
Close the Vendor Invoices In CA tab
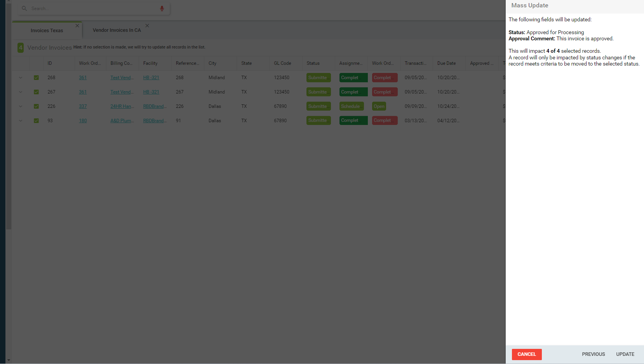[x=147, y=26]
